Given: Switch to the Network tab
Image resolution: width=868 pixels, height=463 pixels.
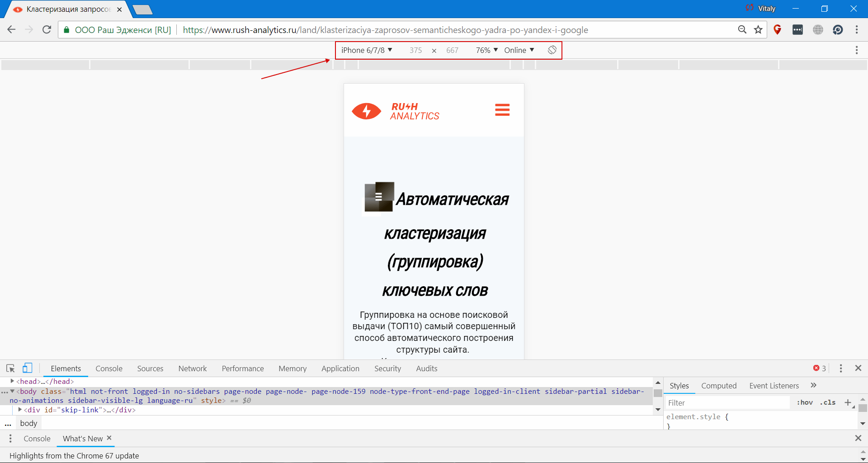Looking at the screenshot, I should (192, 368).
